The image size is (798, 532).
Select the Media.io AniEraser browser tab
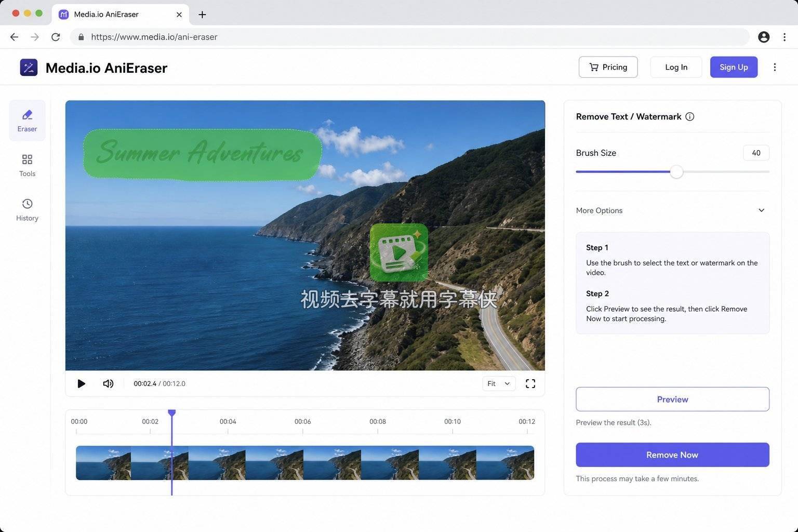coord(121,15)
